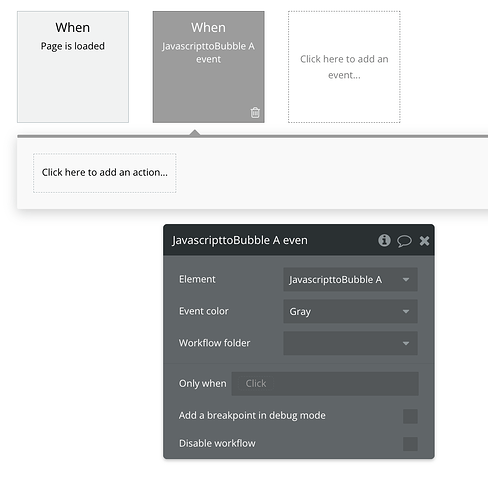This screenshot has width=488, height=500.
Task: Click here to add an event placeholder
Action: coord(344,67)
